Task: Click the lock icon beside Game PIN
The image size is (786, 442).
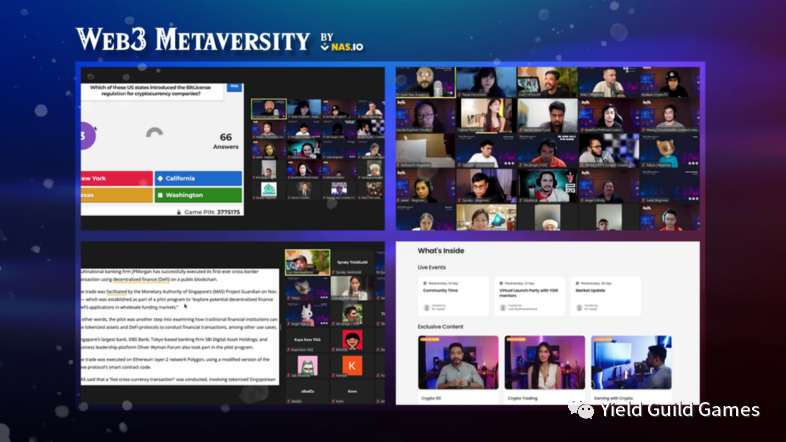Action: [x=179, y=212]
